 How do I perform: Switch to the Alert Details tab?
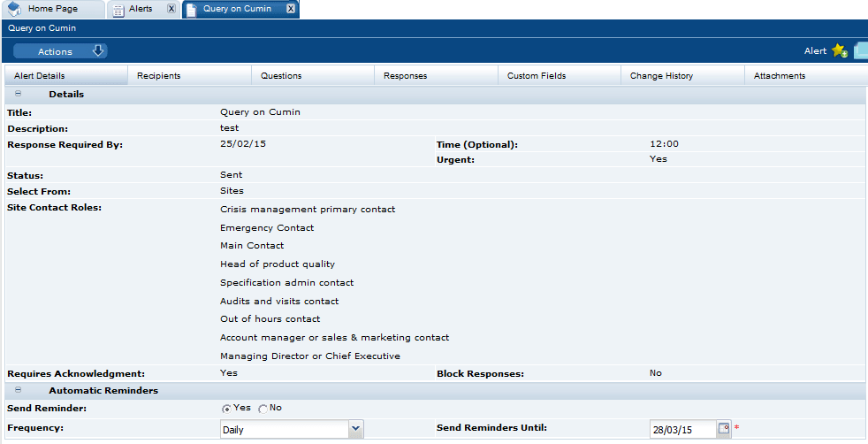pyautogui.click(x=66, y=76)
